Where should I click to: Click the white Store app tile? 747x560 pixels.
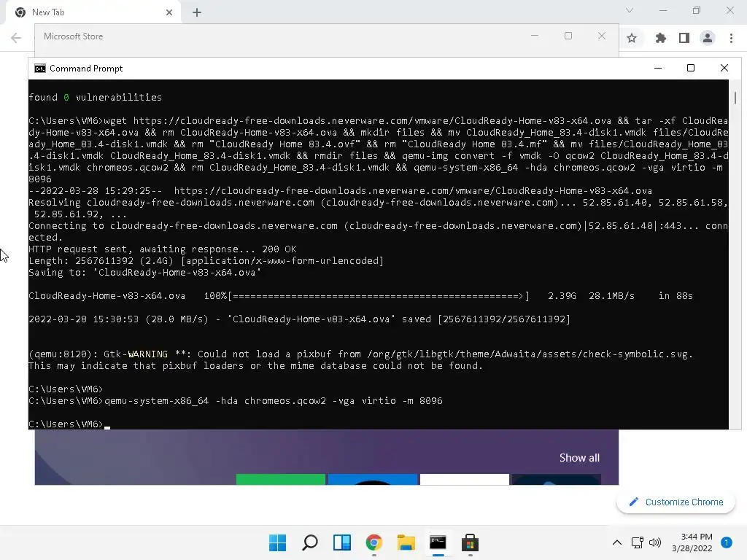tap(465, 479)
